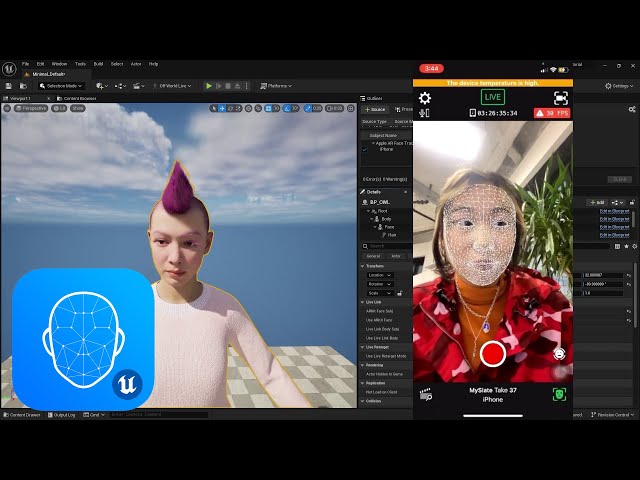The height and width of the screenshot is (480, 640).
Task: Open the Selection Mode dropdown
Action: (x=62, y=86)
